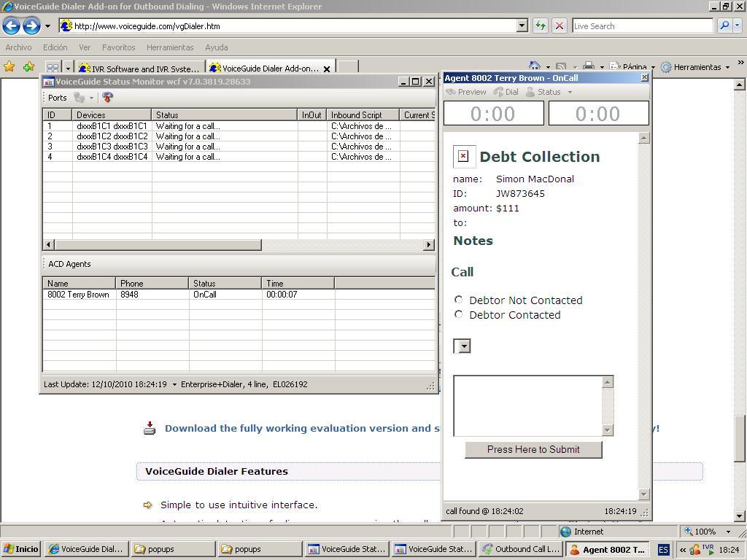Screen dimensions: 747x560
Task: Click the Agent 8002 T... taskbar button
Action: (x=608, y=549)
